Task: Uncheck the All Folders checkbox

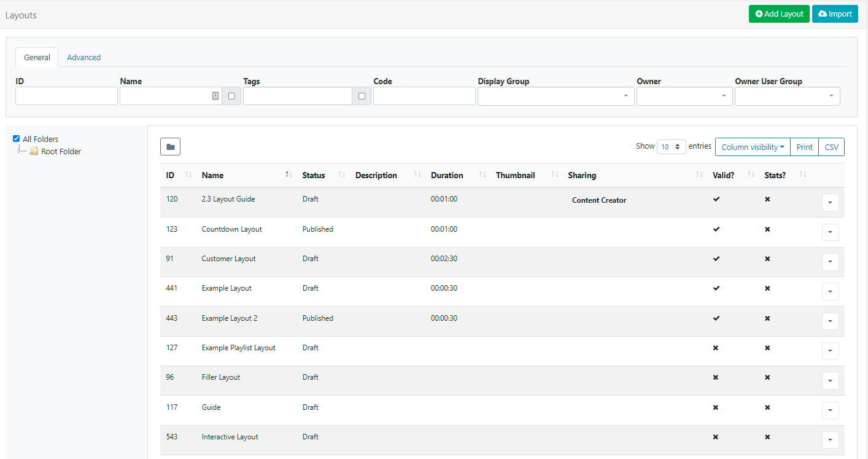Action: 17,139
